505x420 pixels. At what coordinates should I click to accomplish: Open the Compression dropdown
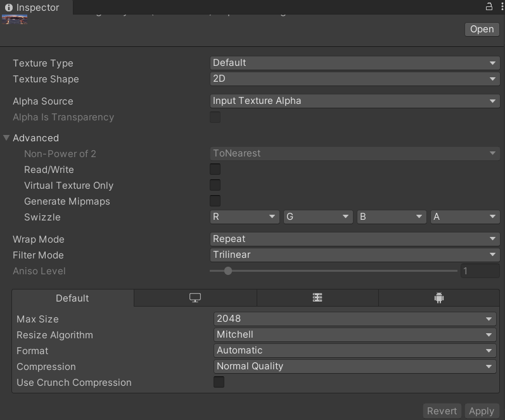click(355, 366)
